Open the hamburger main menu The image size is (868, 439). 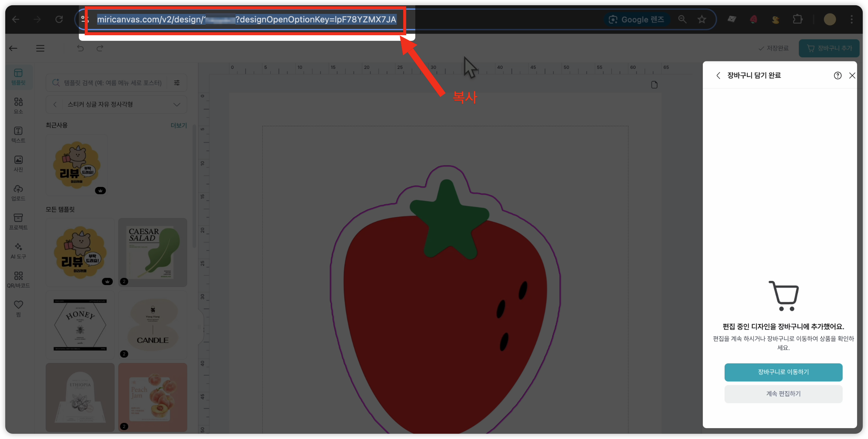(40, 48)
